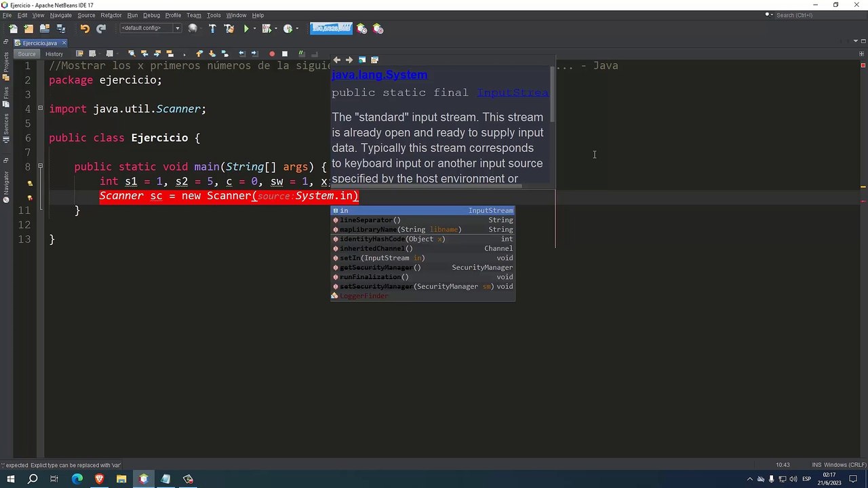Viewport: 868px width, 488px height.
Task: Click the New File toolbar icon
Action: tap(13, 28)
